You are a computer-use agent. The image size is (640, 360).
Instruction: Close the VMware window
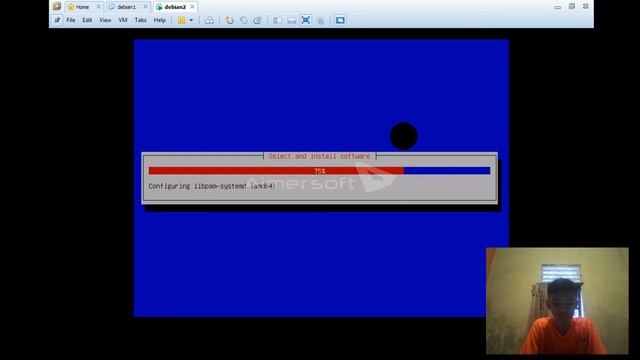(585, 7)
